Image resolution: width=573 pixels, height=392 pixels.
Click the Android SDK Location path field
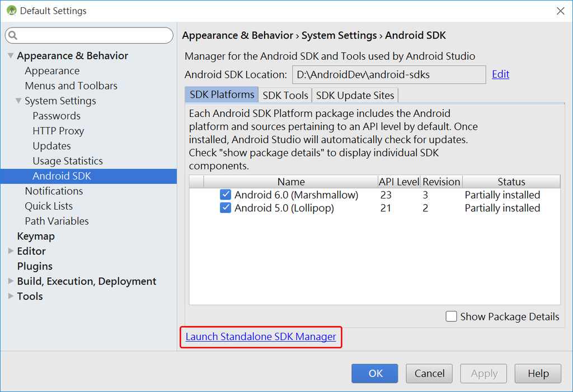tap(389, 74)
